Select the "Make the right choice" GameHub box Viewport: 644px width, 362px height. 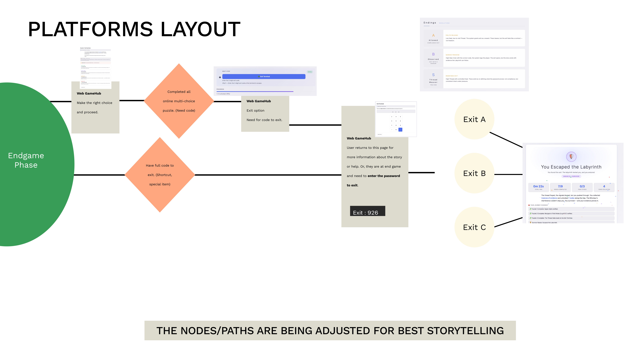pos(95,107)
